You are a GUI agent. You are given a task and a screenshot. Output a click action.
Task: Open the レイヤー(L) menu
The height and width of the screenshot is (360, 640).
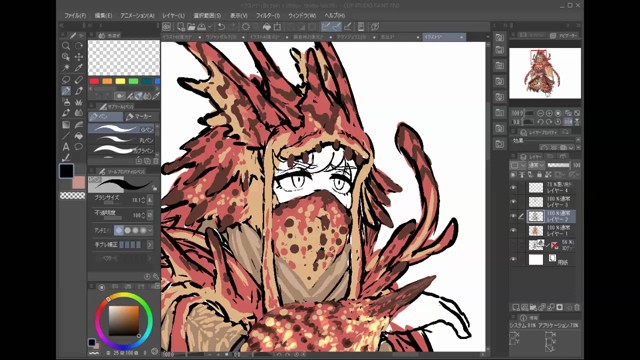pos(173,16)
